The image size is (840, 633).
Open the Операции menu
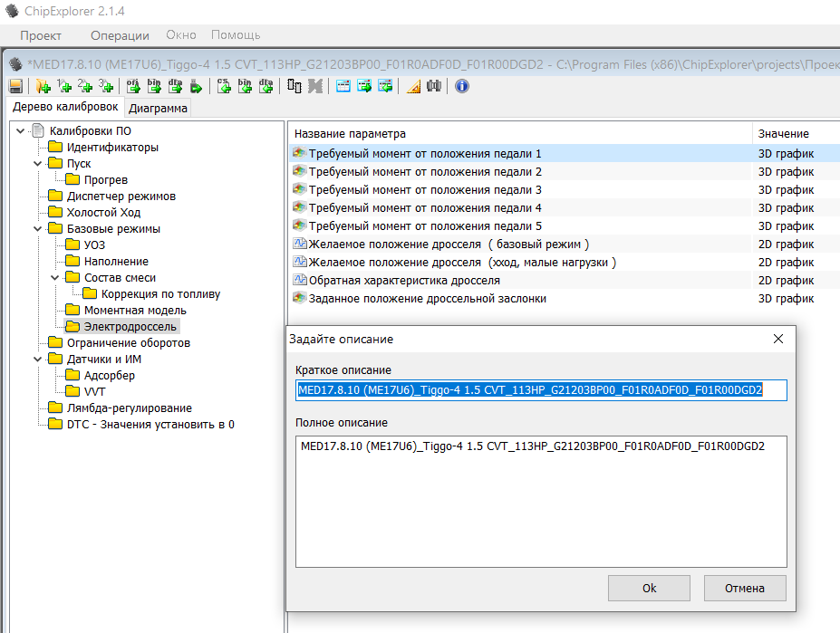click(x=120, y=35)
